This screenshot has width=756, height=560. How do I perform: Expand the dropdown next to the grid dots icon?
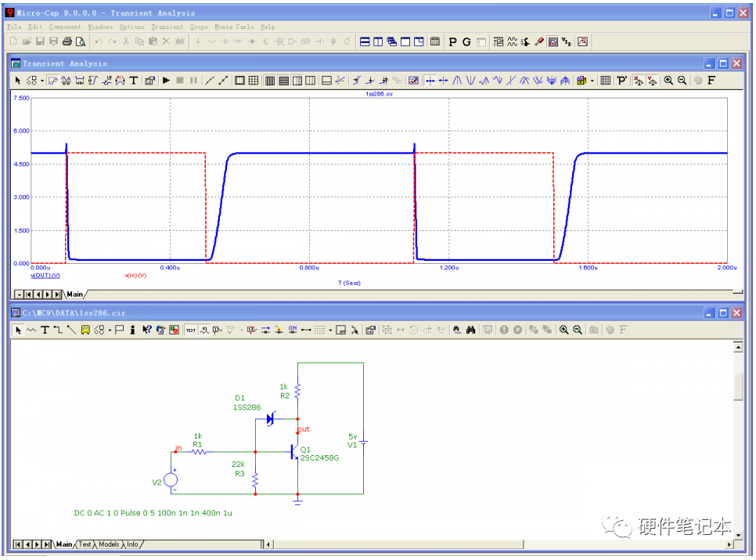pyautogui.click(x=330, y=330)
